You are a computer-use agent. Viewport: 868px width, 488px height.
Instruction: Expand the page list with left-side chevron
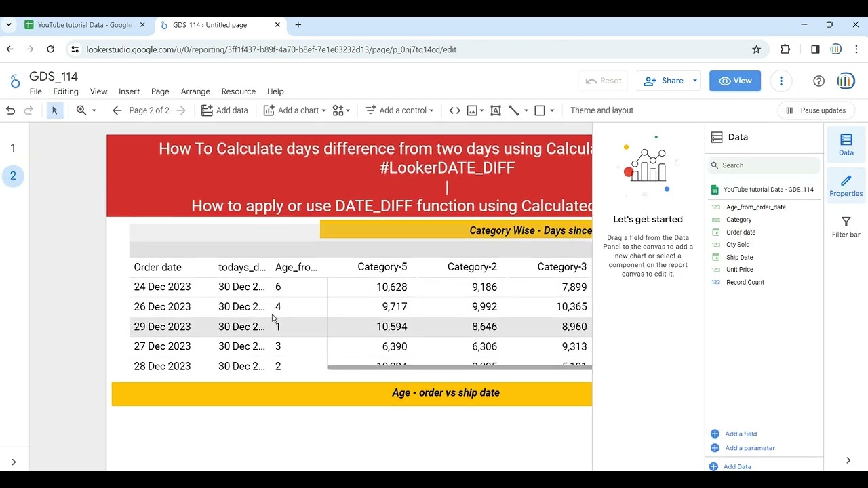tap(14, 462)
